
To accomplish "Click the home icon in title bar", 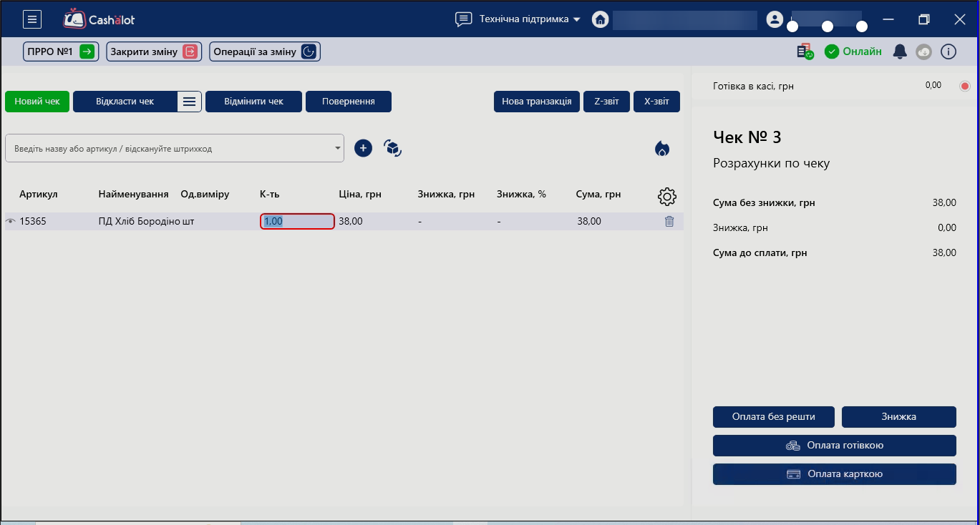I will [600, 19].
